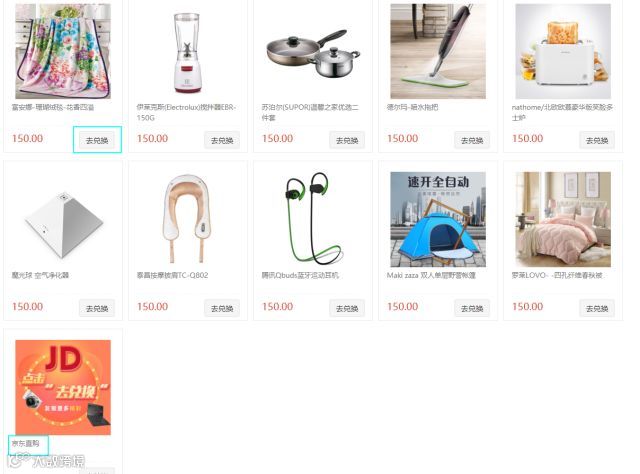Open the spray mop product image

click(x=438, y=51)
